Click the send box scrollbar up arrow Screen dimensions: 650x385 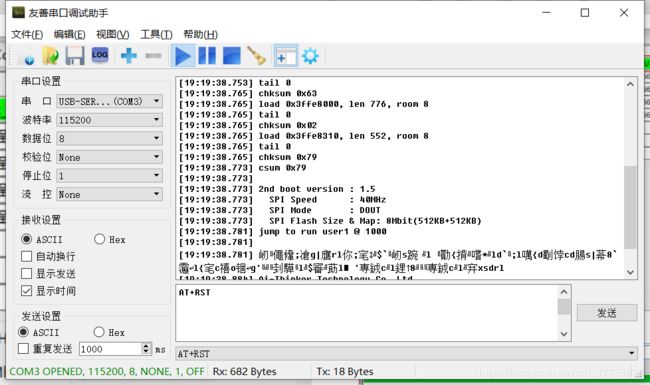564,292
